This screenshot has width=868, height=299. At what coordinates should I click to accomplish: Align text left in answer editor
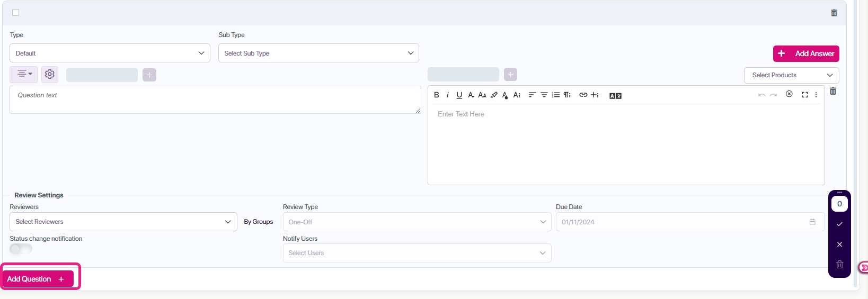pyautogui.click(x=532, y=95)
